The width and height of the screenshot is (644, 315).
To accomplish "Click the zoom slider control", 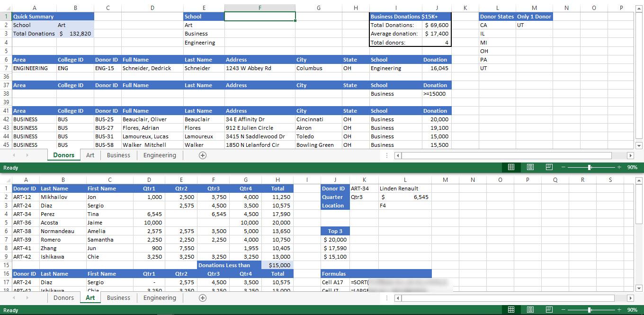I will (x=590, y=167).
